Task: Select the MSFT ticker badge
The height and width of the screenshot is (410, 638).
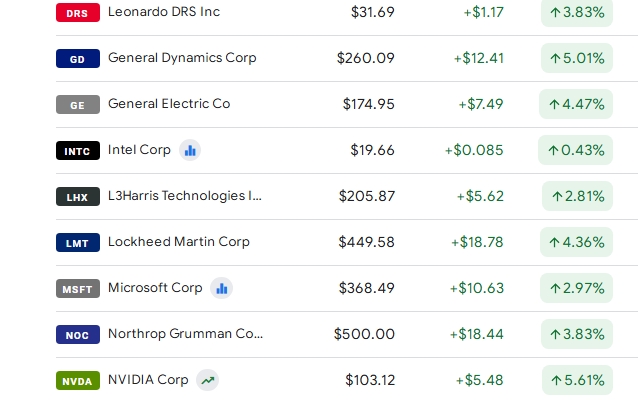Action: [78, 288]
